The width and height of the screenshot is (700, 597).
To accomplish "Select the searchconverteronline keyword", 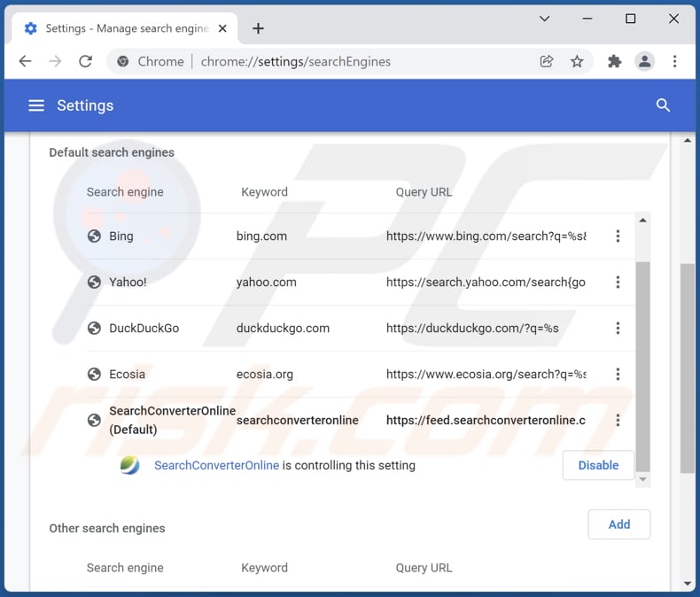I will [x=298, y=420].
